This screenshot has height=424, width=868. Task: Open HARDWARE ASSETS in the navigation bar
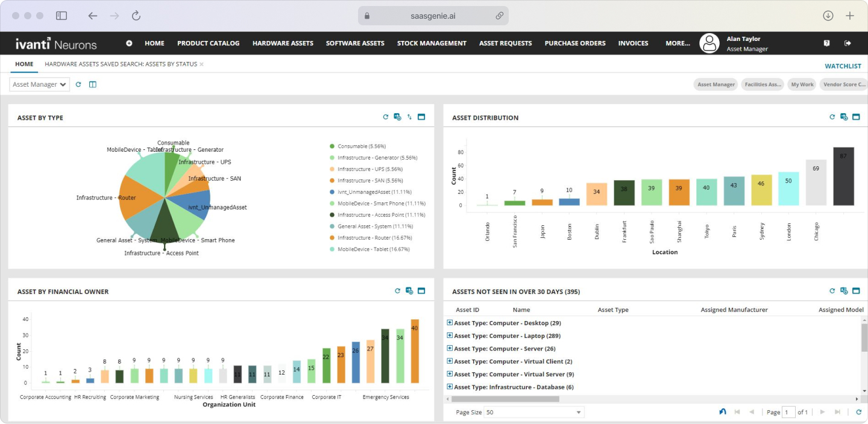click(283, 43)
